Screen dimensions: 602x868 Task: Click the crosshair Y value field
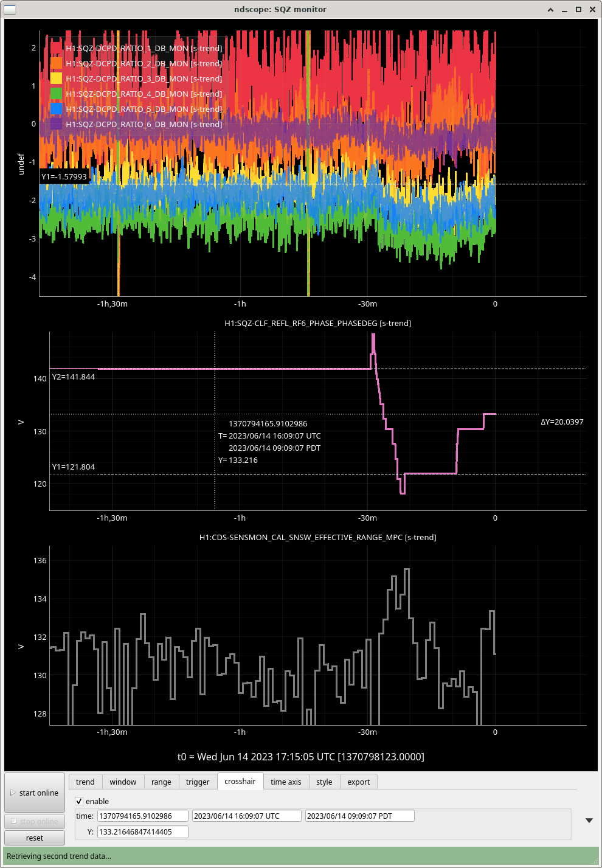pyautogui.click(x=142, y=832)
